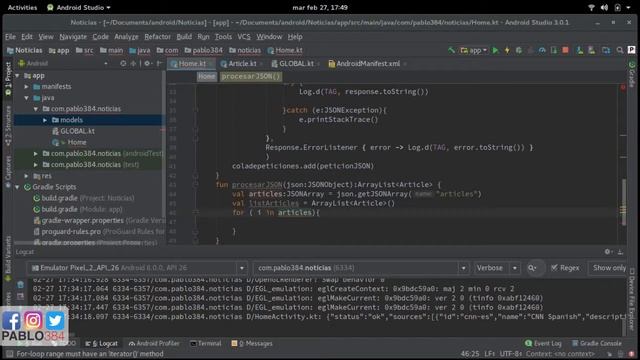Open the Terminal tool window tab
The width and height of the screenshot is (640, 360).
[x=206, y=344]
